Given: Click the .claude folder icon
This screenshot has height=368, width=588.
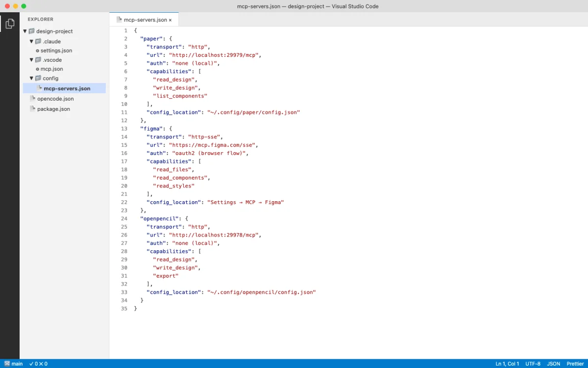Looking at the screenshot, I should (38, 41).
